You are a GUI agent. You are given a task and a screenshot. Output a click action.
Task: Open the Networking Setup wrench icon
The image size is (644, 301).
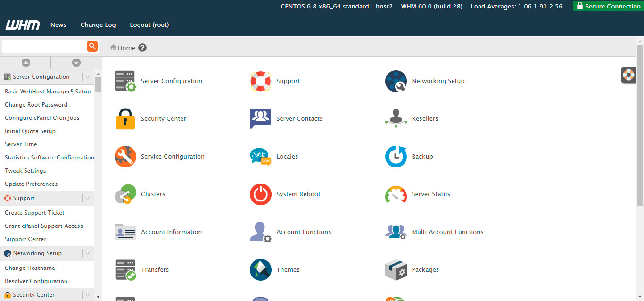(396, 81)
